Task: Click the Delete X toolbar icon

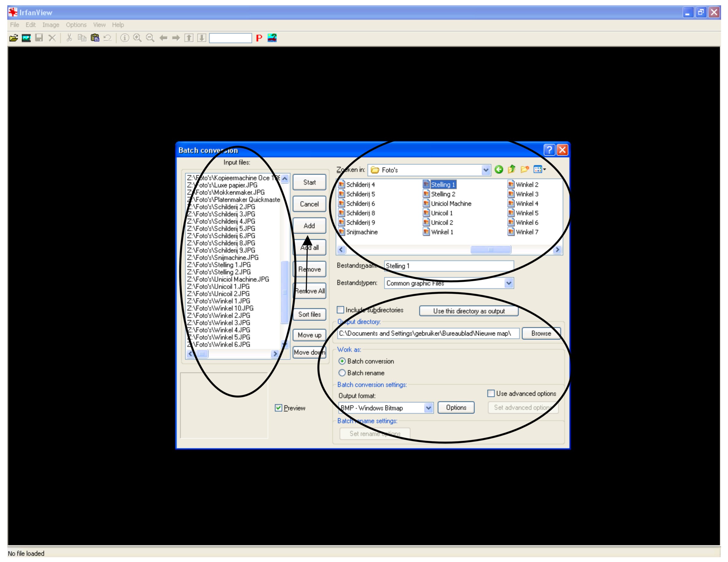Action: click(52, 38)
